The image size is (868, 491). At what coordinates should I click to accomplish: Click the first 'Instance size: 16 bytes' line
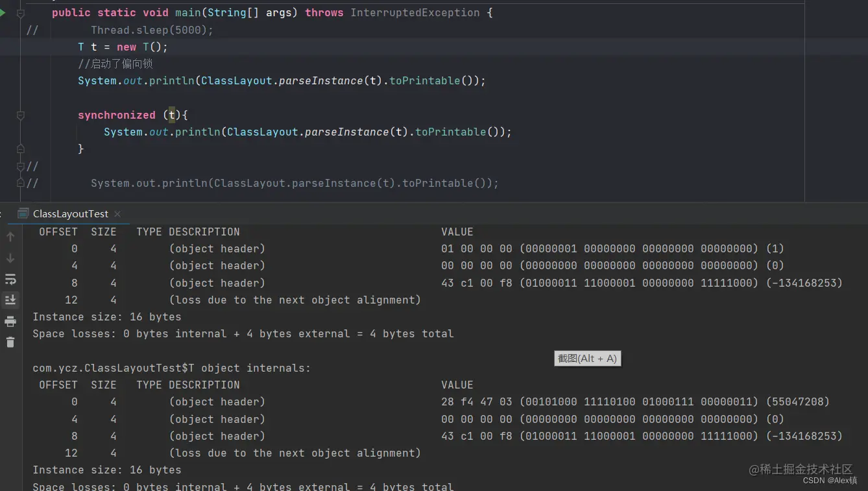click(x=107, y=317)
